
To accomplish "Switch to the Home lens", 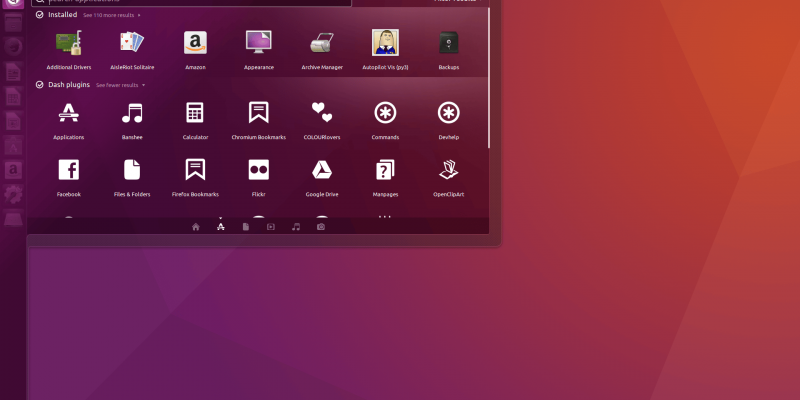I will coord(196,227).
